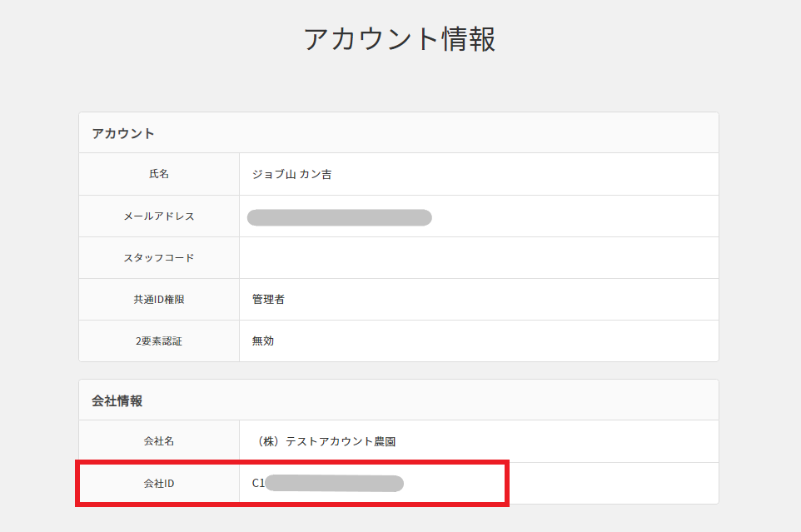Click the スタッフコード row label
This screenshot has height=532, width=801.
(159, 258)
